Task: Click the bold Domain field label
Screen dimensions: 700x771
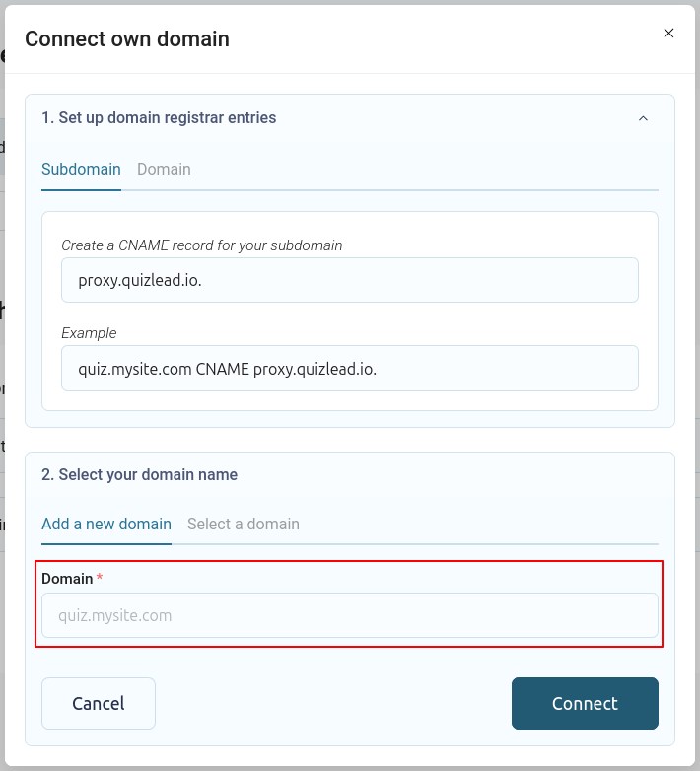Action: point(67,579)
